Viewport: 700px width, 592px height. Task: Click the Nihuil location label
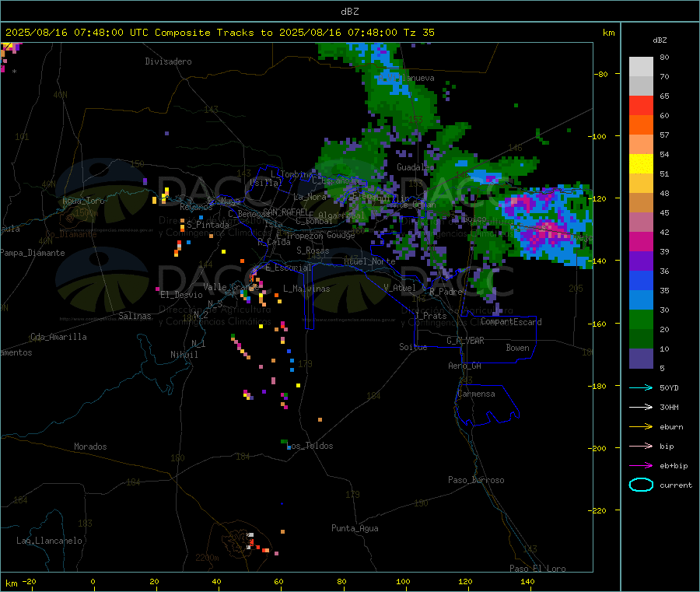point(184,355)
